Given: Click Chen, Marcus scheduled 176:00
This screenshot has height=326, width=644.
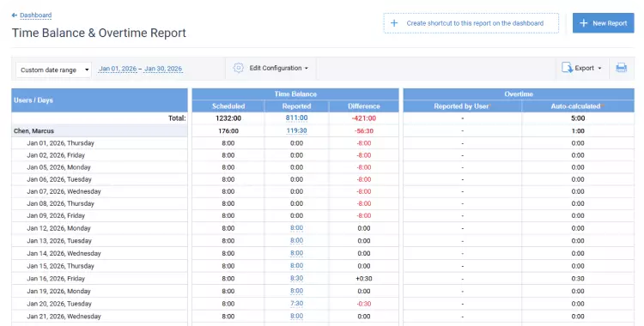Looking at the screenshot, I should coord(228,131).
